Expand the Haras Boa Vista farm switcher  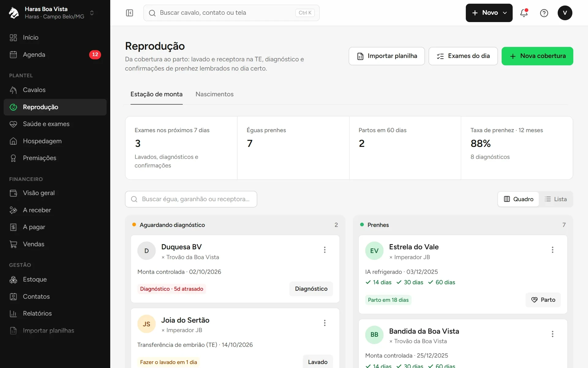pos(92,13)
